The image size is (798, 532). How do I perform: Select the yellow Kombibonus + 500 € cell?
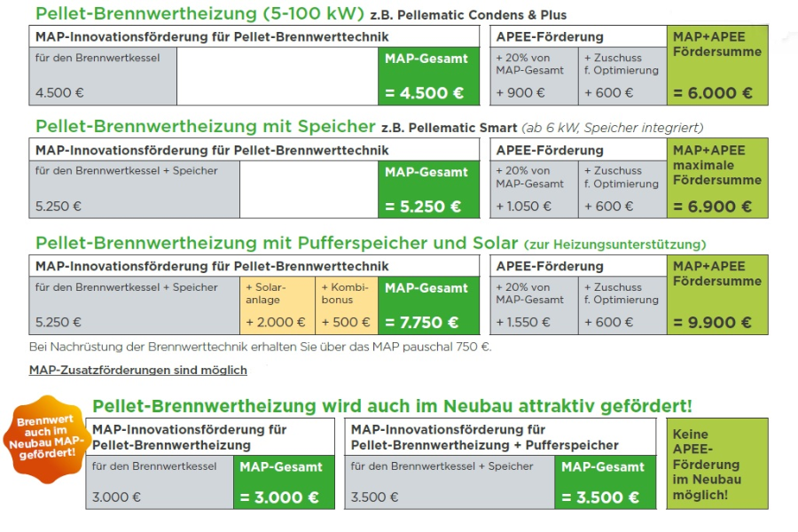click(x=347, y=305)
